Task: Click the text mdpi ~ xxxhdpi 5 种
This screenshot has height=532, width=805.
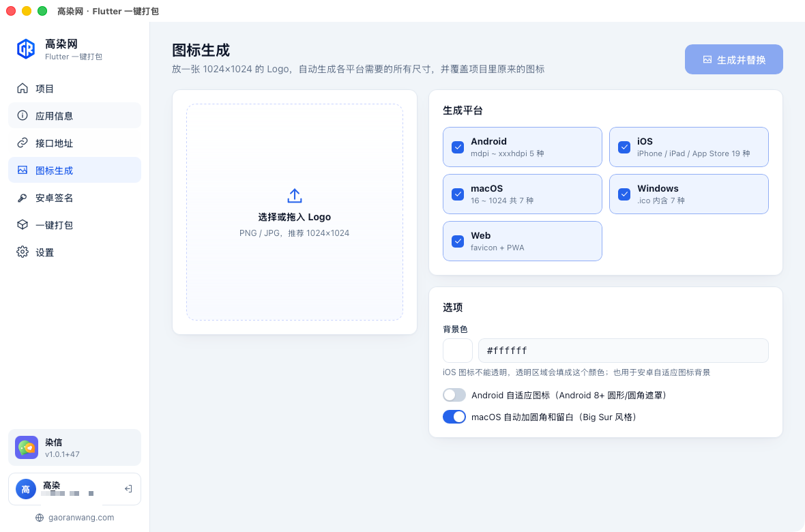Action: [508, 153]
